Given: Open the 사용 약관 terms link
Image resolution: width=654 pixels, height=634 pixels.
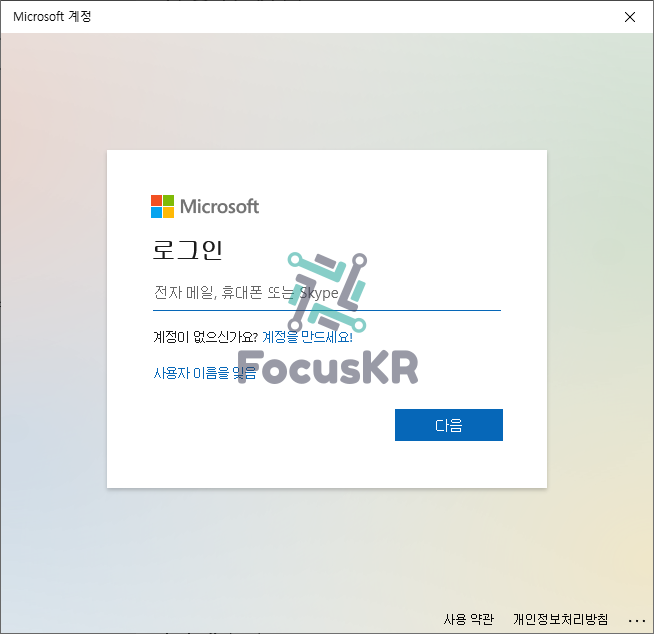Looking at the screenshot, I should pos(468,619).
